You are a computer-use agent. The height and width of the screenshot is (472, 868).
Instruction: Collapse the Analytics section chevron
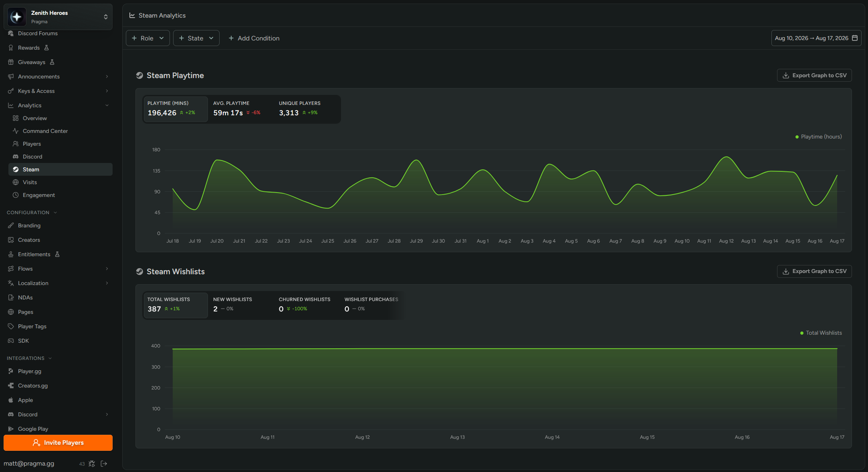pyautogui.click(x=107, y=105)
